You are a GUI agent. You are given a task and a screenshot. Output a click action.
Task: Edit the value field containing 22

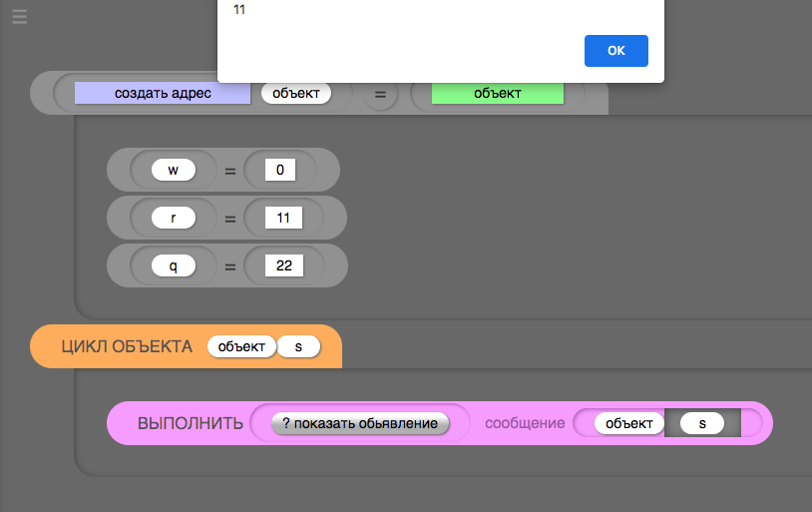click(283, 265)
